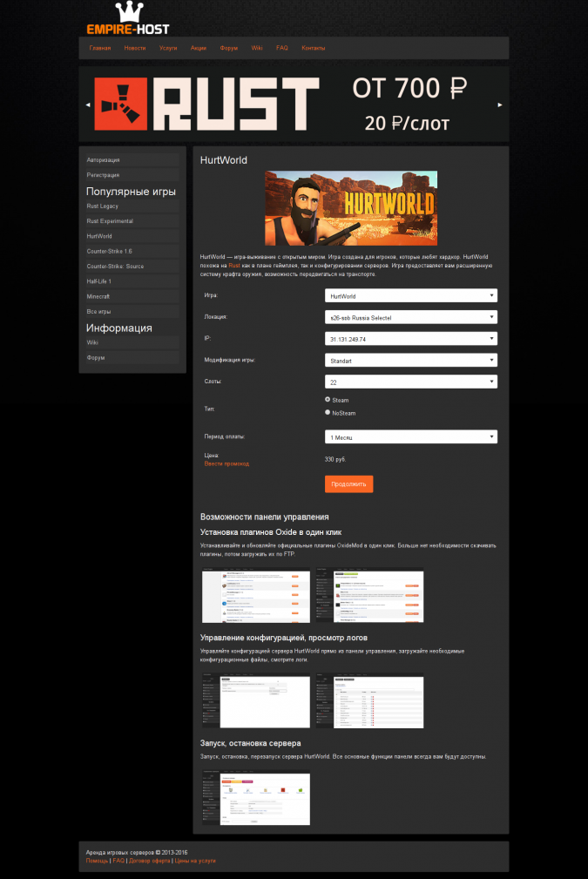Go to Контакты in top menu
This screenshot has width=588, height=879.
point(314,48)
